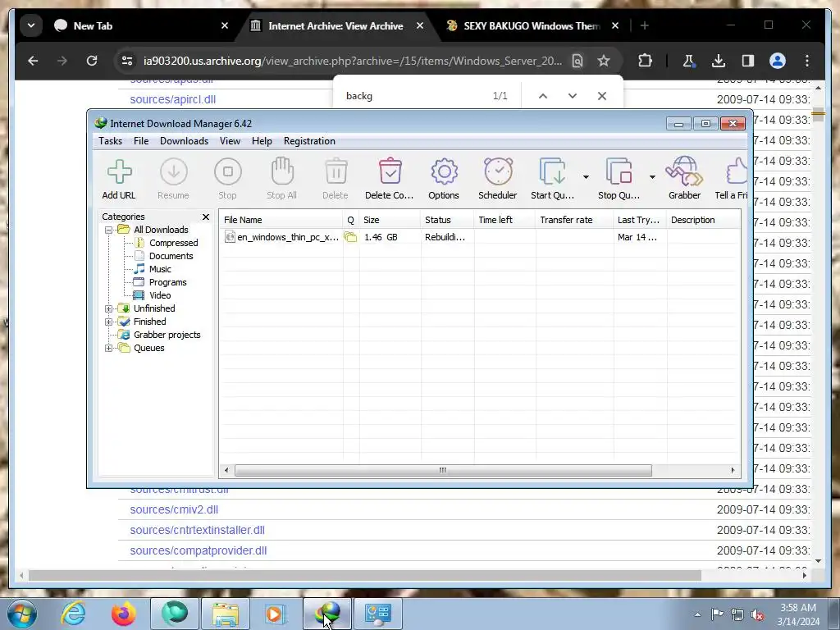The height and width of the screenshot is (630, 840).
Task: Bookmark page with star icon
Action: [604, 61]
